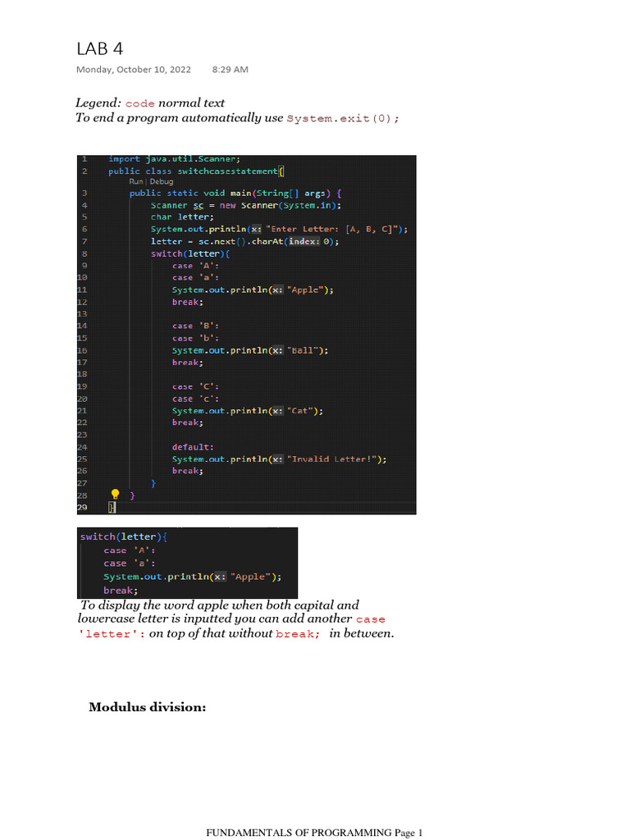Viewport: 630px width, 840px height.
Task: Click the 'char letter;' line
Action: pos(182,217)
